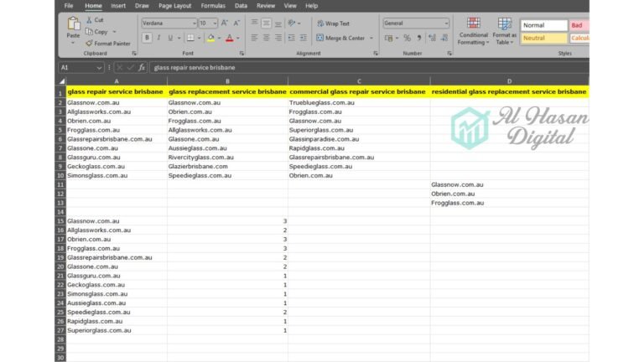Apply the Neutral cell style
Image resolution: width=644 pixels, height=362 pixels.
543,39
